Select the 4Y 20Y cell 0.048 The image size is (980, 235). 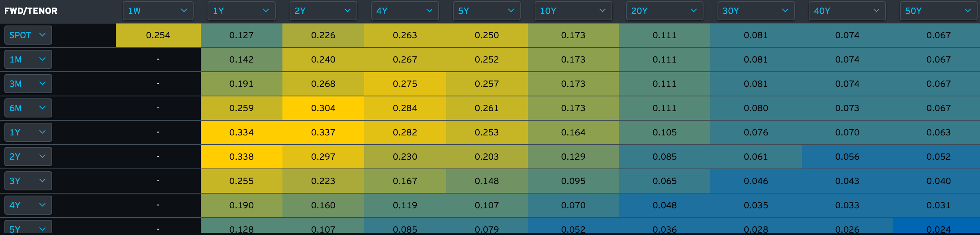tap(664, 205)
